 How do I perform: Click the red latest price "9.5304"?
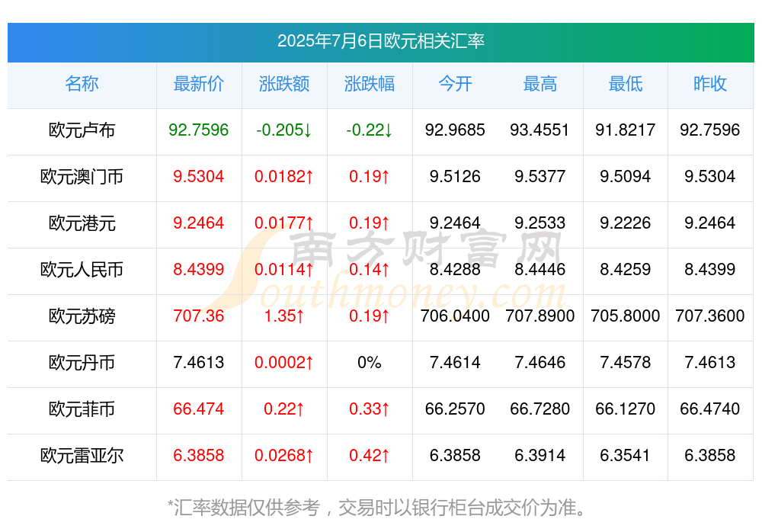point(199,177)
